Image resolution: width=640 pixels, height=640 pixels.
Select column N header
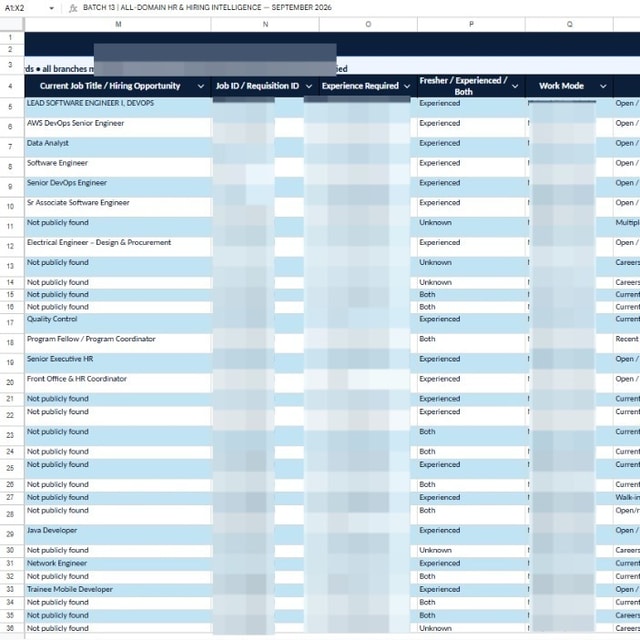pos(265,24)
